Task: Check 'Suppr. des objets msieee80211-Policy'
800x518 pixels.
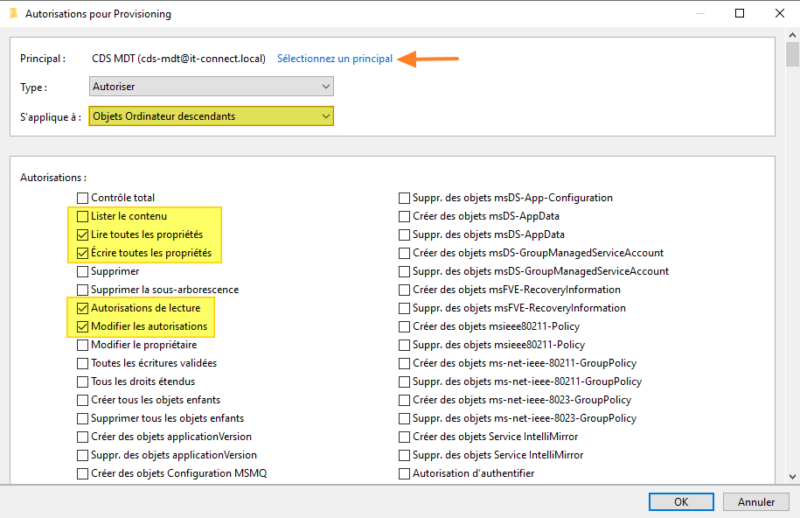Action: click(404, 344)
